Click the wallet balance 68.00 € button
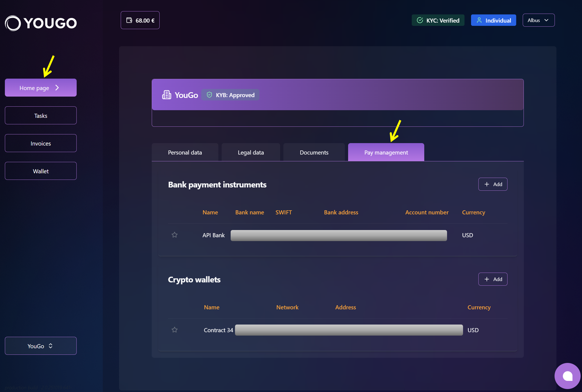Image resolution: width=582 pixels, height=392 pixels. [140, 20]
